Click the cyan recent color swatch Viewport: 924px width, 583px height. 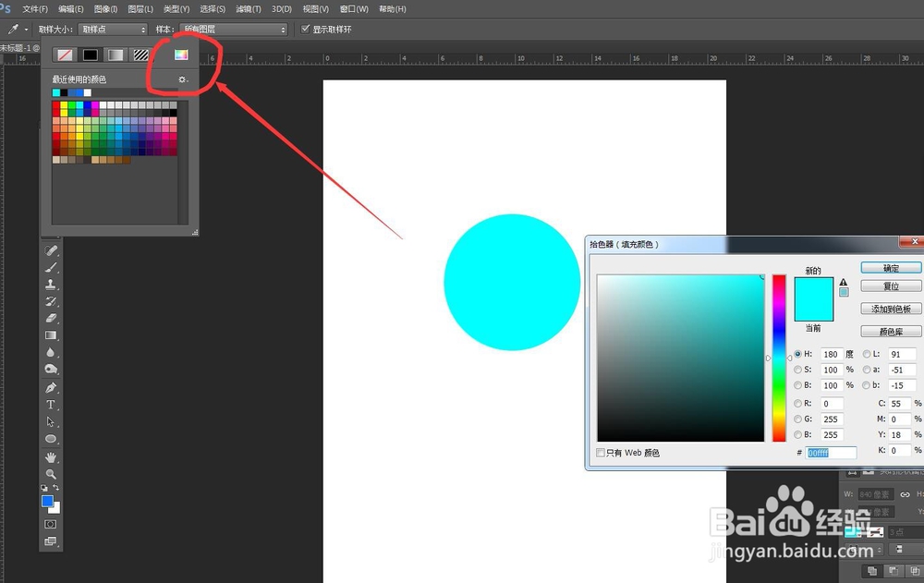pos(56,92)
